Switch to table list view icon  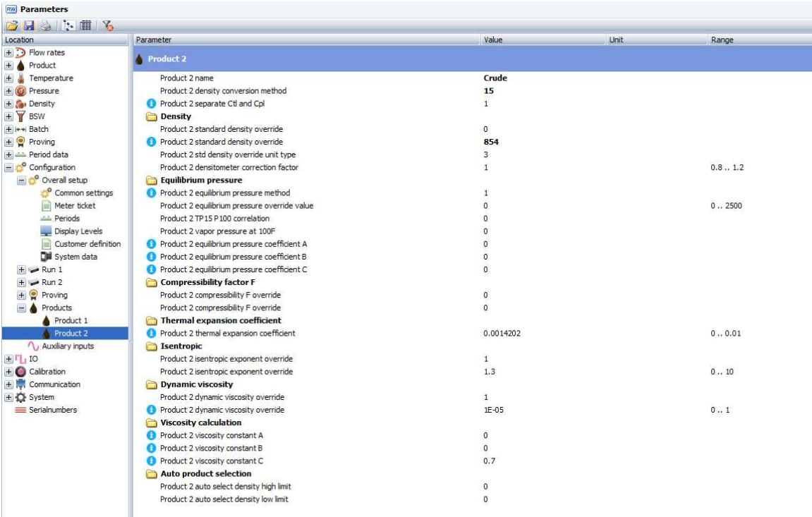coord(86,25)
